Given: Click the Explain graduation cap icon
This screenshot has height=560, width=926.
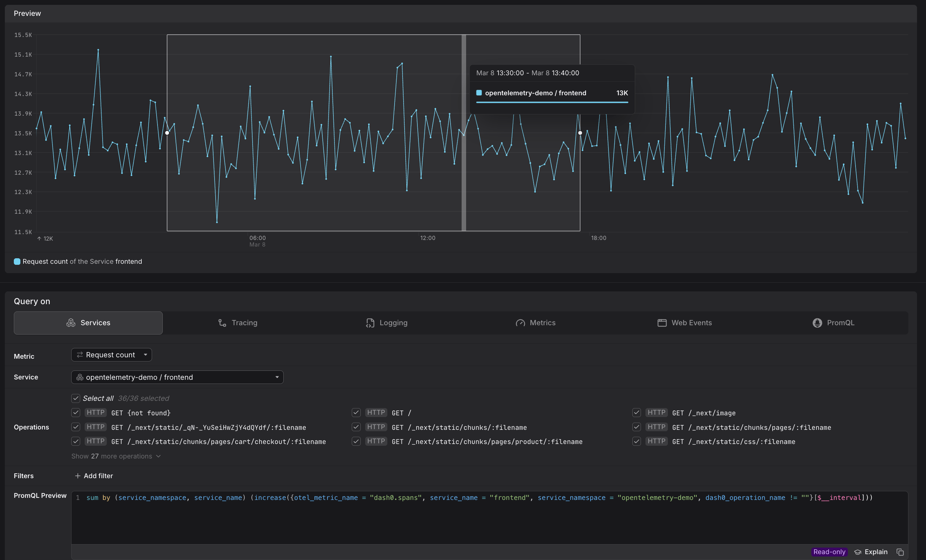Looking at the screenshot, I should [858, 552].
